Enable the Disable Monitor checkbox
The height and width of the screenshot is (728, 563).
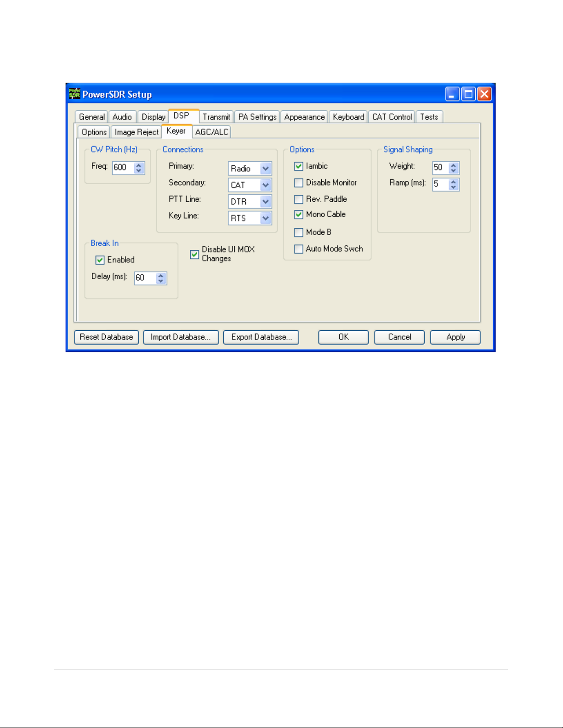[x=299, y=183]
